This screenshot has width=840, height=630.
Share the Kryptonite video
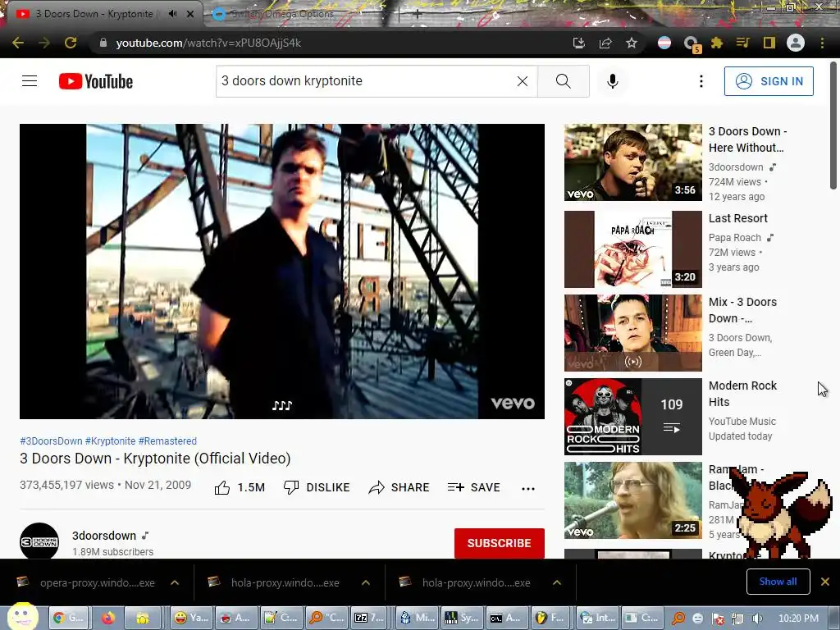(399, 487)
